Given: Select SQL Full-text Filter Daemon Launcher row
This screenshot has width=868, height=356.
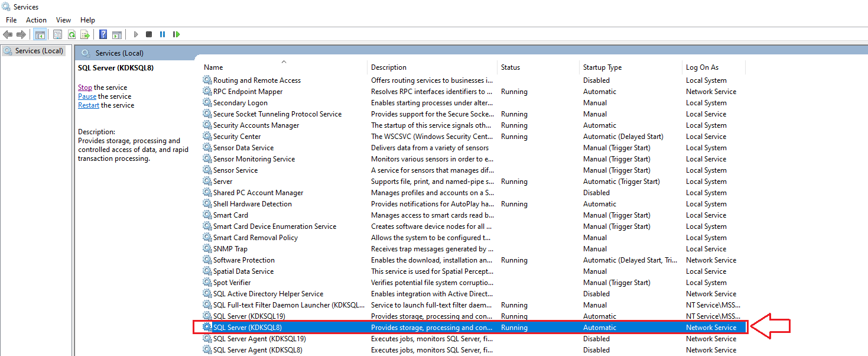Looking at the screenshot, I should click(x=474, y=305).
